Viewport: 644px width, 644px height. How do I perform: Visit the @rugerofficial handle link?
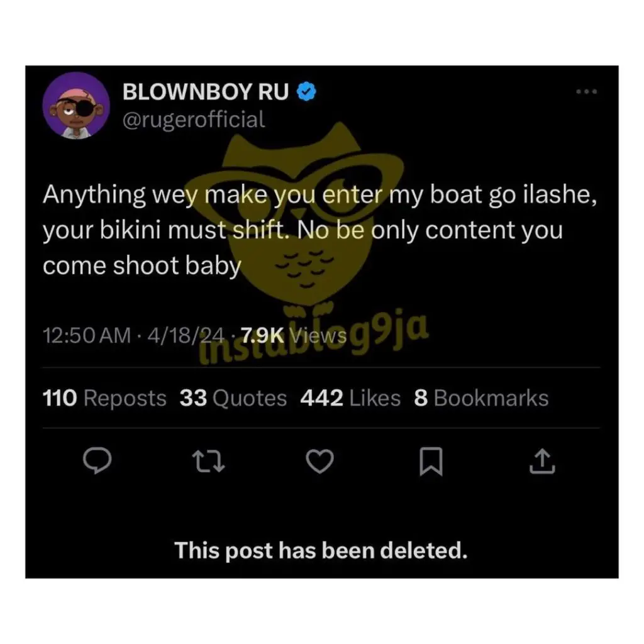pos(194,119)
